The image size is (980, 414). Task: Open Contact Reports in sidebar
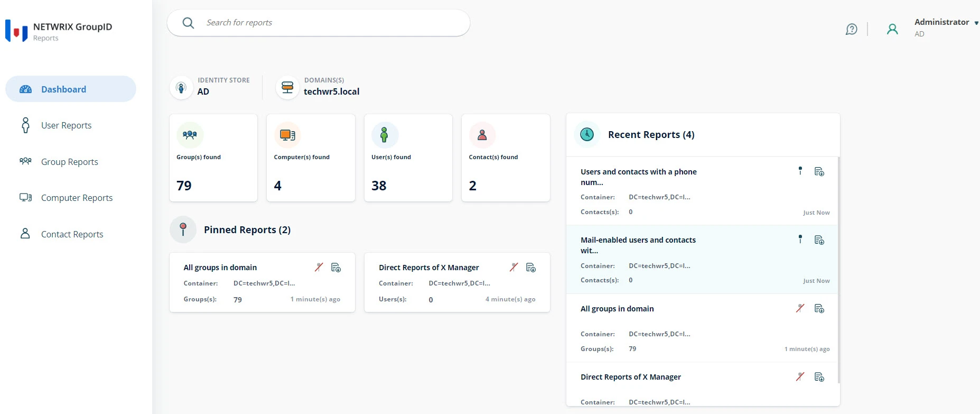(72, 234)
